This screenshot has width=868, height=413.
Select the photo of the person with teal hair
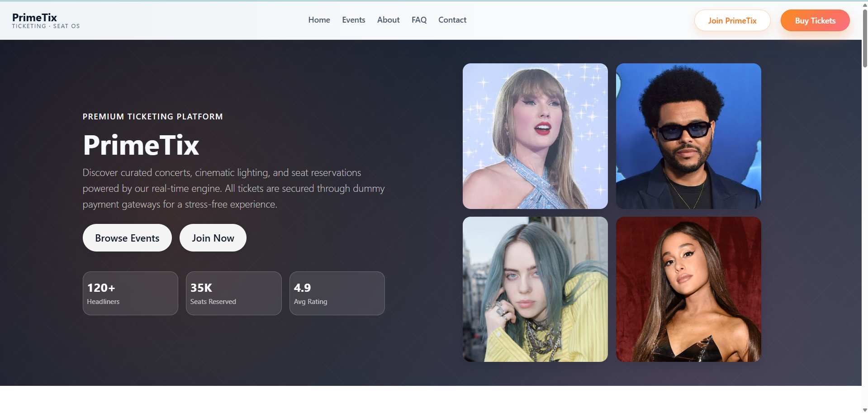[x=535, y=289]
